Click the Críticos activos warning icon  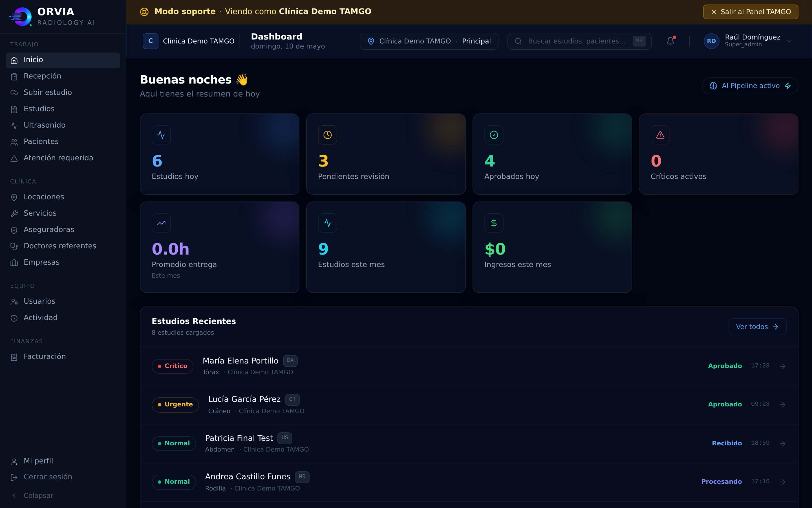[x=660, y=135]
